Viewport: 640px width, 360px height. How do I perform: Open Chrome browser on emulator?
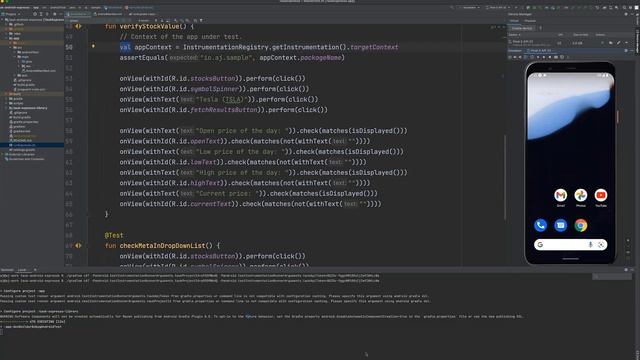(x=580, y=225)
